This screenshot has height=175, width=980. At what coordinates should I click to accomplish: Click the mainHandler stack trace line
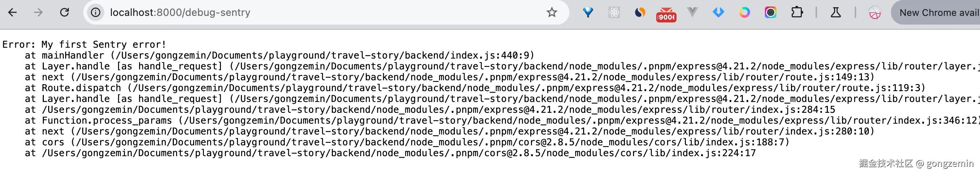[280, 55]
